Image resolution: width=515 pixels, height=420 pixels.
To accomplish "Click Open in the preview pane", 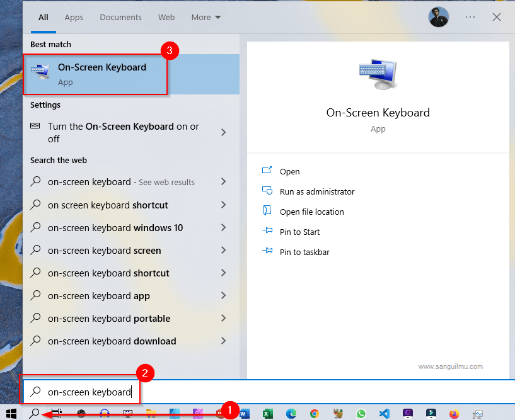I will coord(289,172).
